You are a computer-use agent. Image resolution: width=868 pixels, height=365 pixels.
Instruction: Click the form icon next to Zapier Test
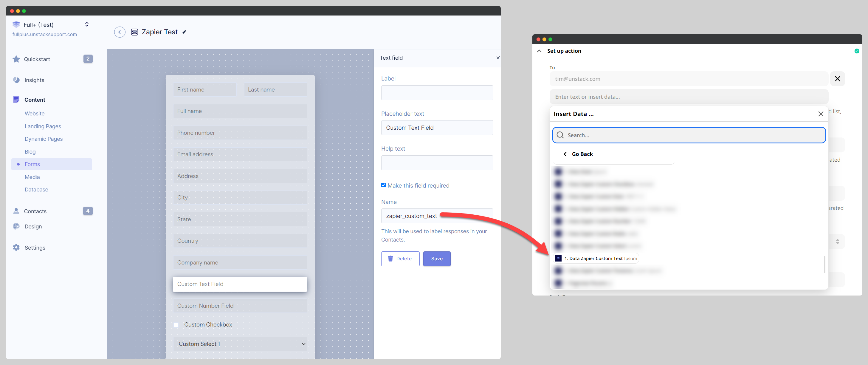point(134,32)
